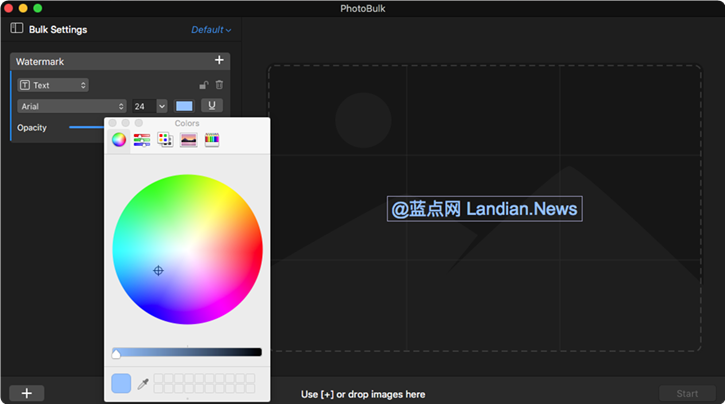Delete the watermark using the trash icon
The width and height of the screenshot is (725, 404).
click(x=219, y=85)
